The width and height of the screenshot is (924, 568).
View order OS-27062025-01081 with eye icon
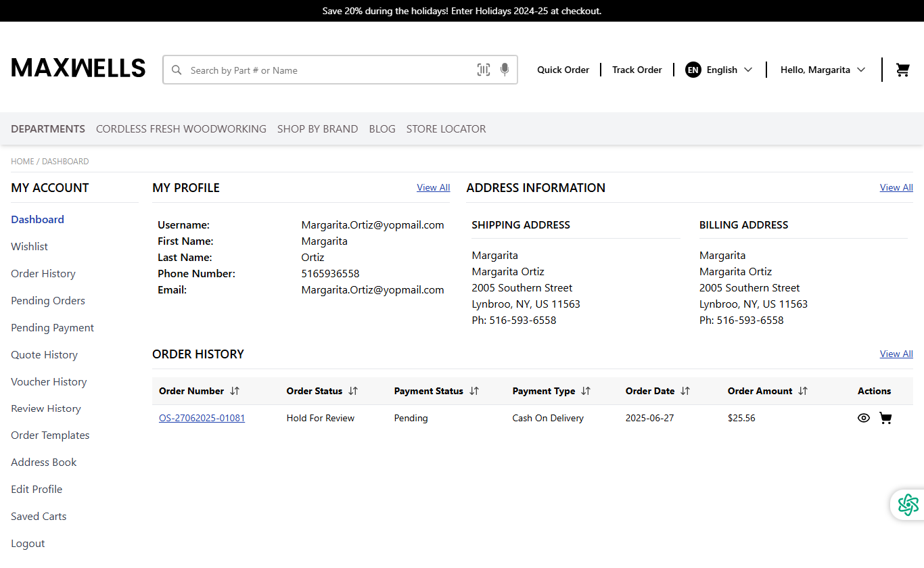pyautogui.click(x=864, y=418)
